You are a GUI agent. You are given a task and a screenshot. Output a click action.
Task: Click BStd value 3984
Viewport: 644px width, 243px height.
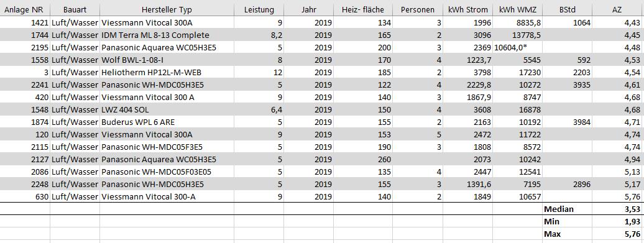[567, 122]
